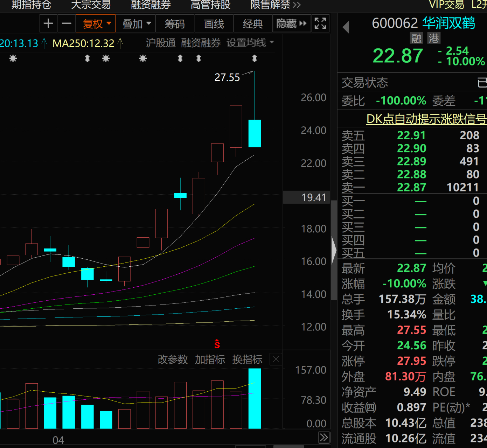This screenshot has width=487, height=448.
Task: Click the 总手 value 157.38万
Action: point(402,299)
